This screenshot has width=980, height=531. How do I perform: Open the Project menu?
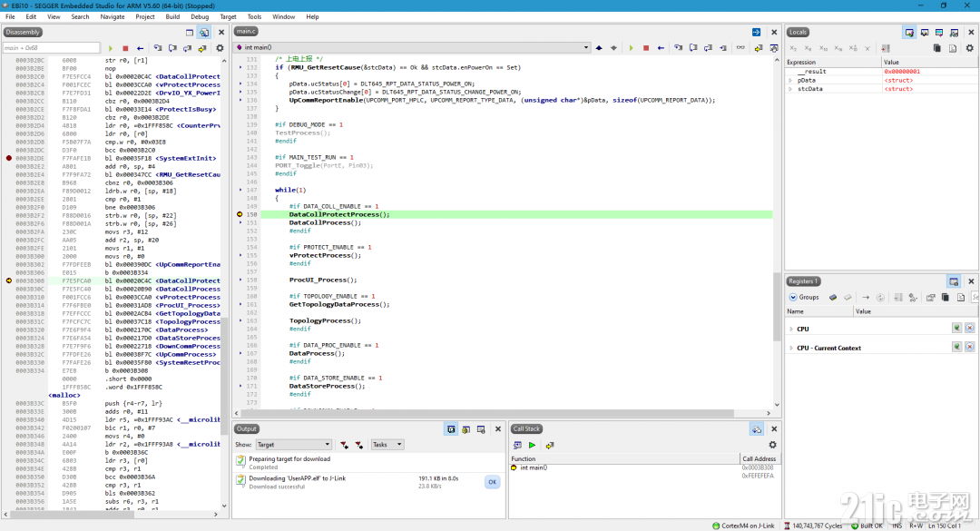pos(145,17)
